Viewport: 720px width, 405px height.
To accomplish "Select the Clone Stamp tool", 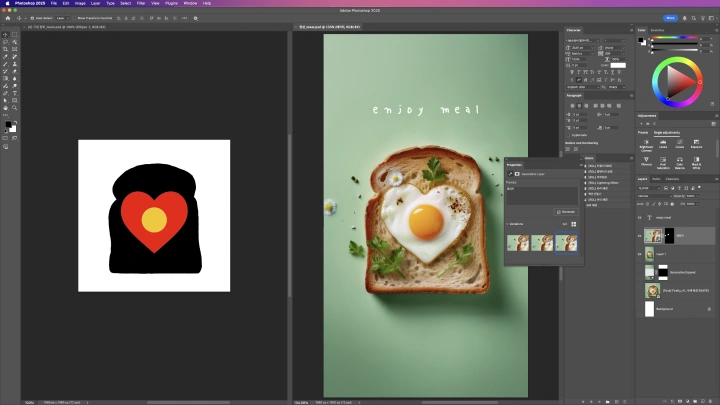I will tap(15, 64).
